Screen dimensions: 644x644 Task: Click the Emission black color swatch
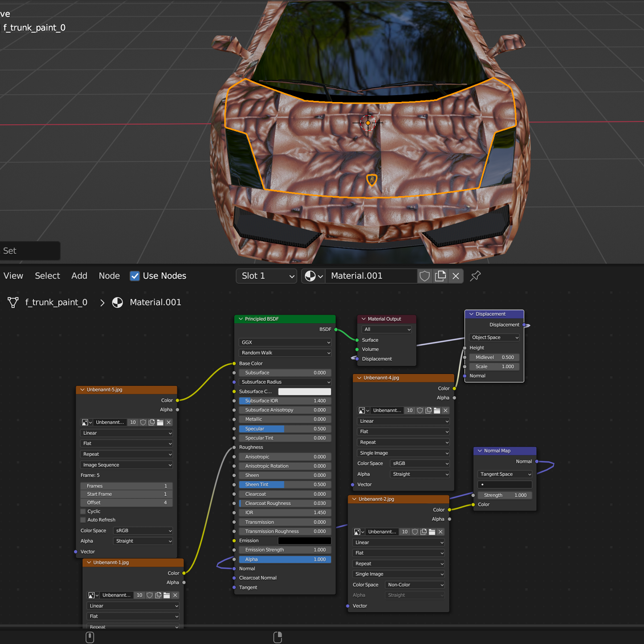305,541
